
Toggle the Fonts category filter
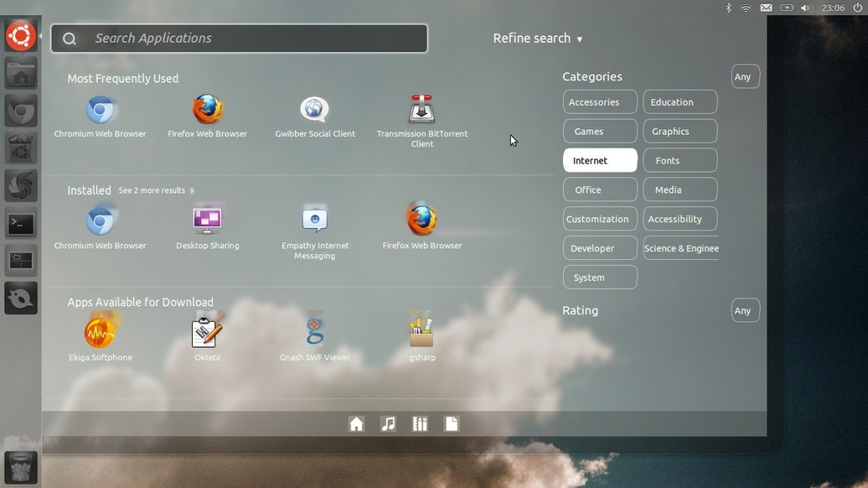point(680,160)
